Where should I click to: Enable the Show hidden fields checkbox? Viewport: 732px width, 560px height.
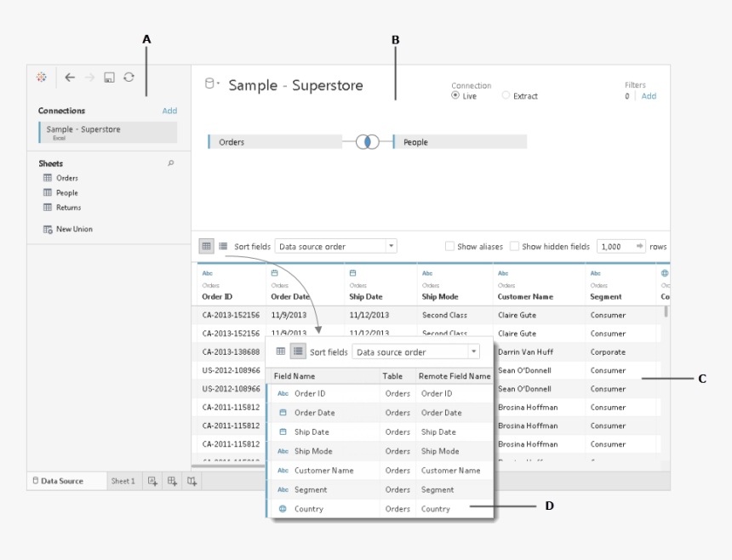[514, 246]
